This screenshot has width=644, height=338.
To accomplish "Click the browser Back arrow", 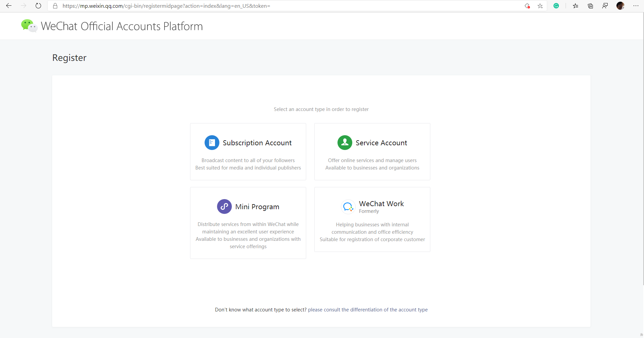I will pyautogui.click(x=9, y=6).
